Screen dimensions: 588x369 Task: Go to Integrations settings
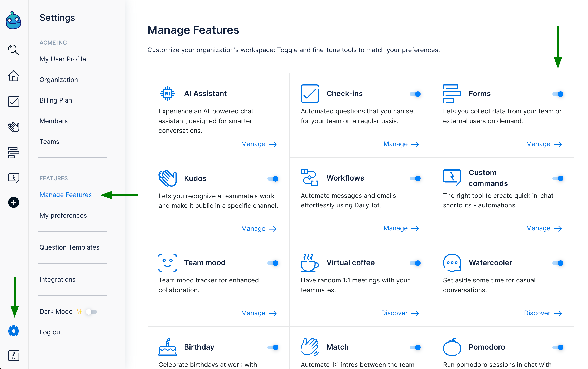pos(57,279)
